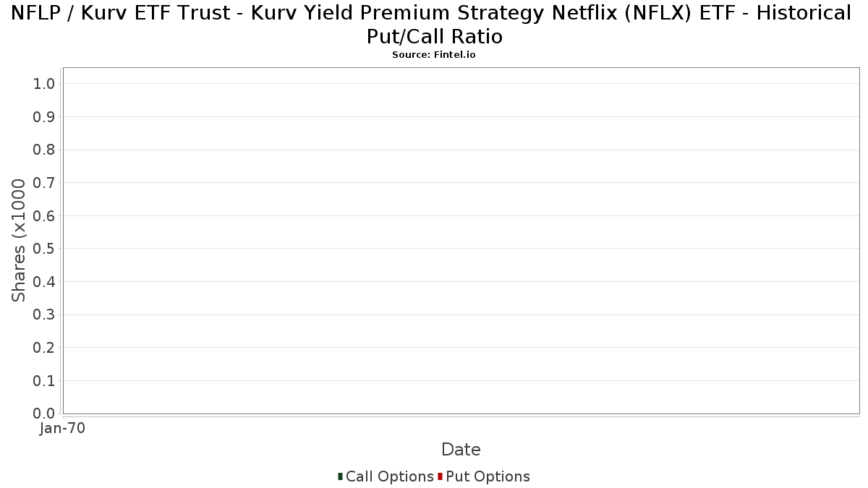The height and width of the screenshot is (488, 868).
Task: Click the 0.0 y-axis tick label
Action: pos(44,414)
